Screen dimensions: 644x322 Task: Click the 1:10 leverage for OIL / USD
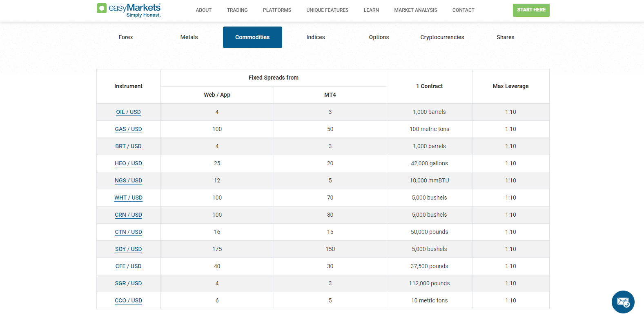pos(510,112)
